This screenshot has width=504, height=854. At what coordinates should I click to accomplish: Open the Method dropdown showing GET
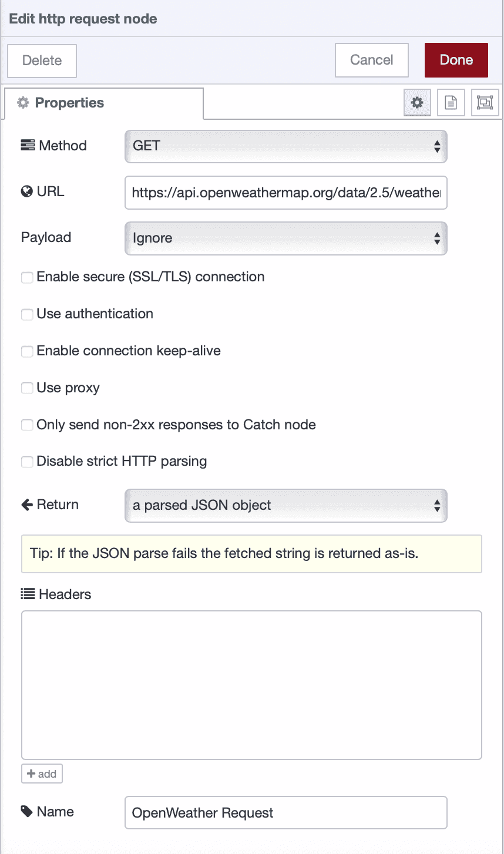coord(286,146)
